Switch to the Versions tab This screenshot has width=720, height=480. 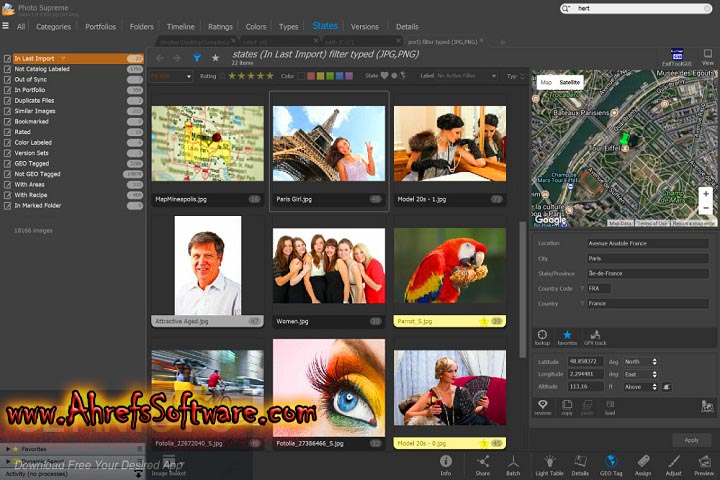pyautogui.click(x=365, y=27)
